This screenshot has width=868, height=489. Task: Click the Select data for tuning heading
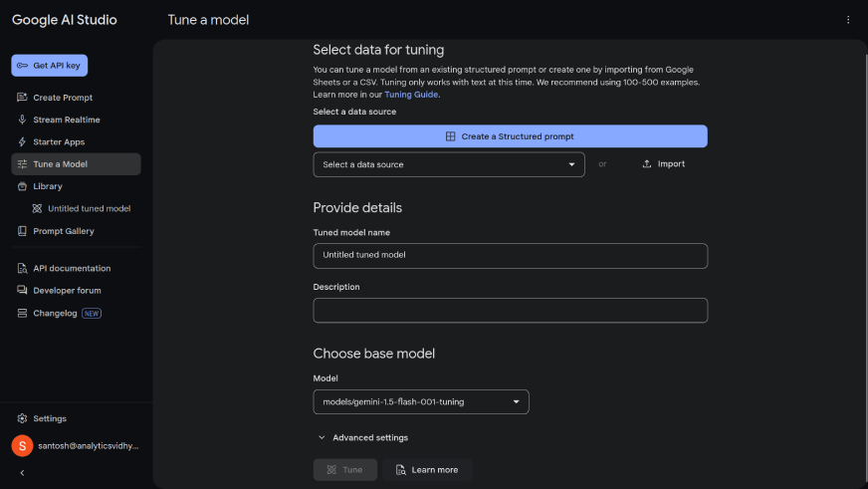378,50
